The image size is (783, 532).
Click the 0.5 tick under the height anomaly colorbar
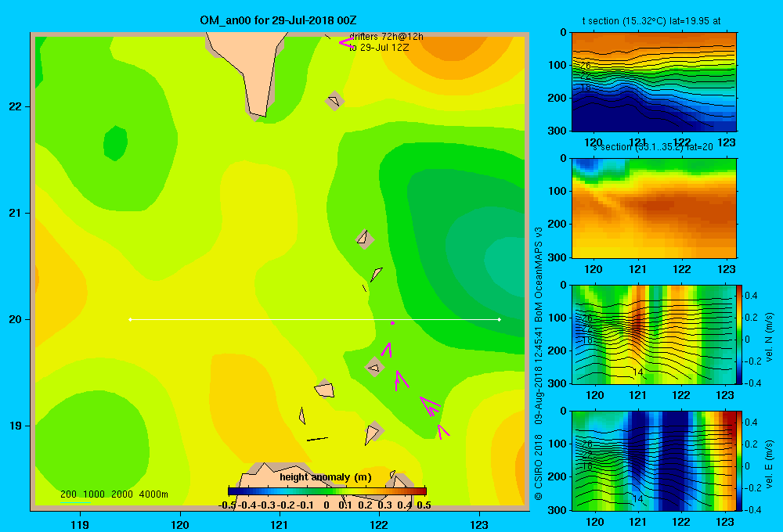click(424, 505)
